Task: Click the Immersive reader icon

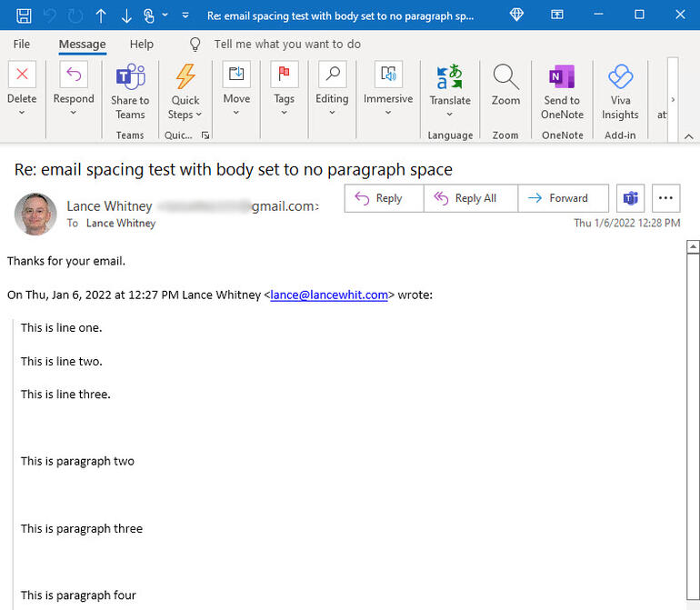Action: (x=388, y=75)
